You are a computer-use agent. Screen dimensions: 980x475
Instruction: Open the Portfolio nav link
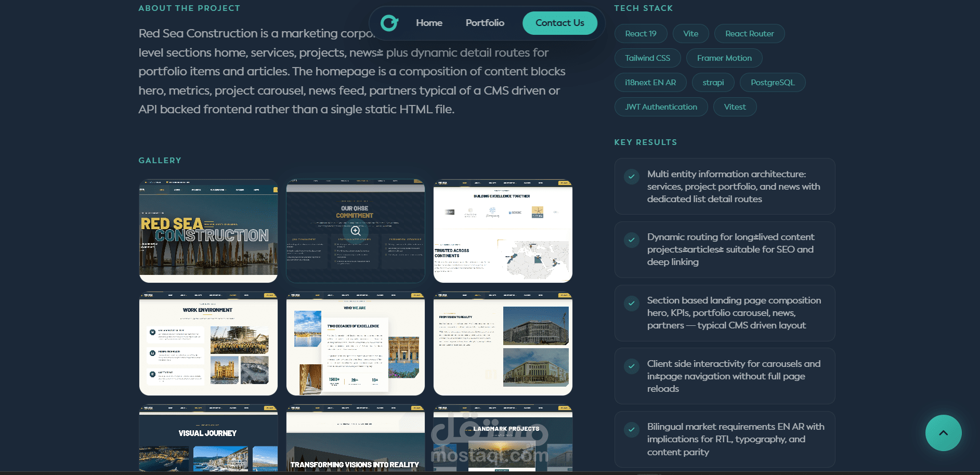485,23
